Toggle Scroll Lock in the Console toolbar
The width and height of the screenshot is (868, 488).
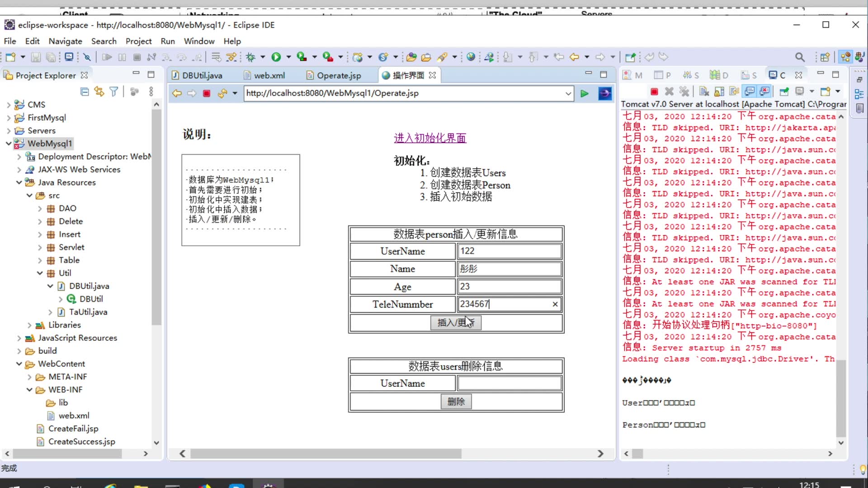(719, 91)
